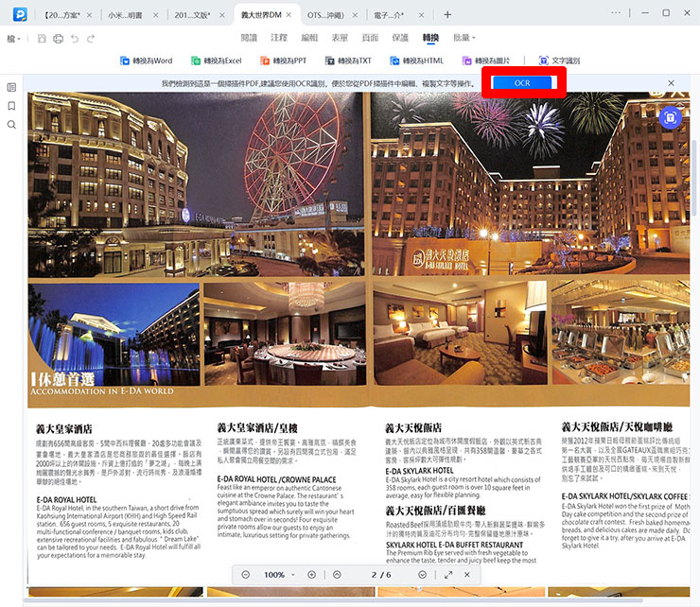Open the 表單 menu tab
The image size is (700, 607).
pyautogui.click(x=340, y=38)
